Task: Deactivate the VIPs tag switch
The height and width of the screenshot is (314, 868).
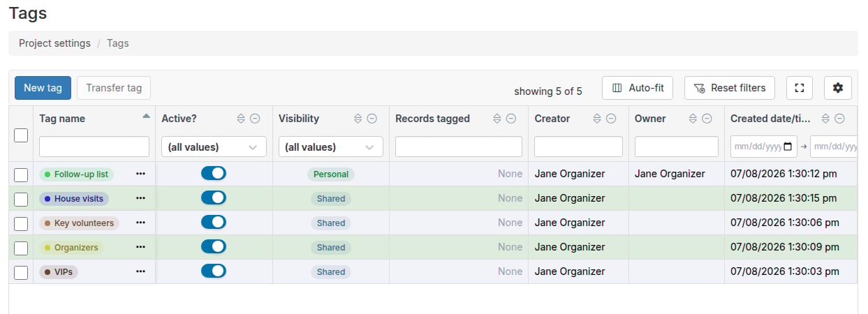Action: pos(214,271)
